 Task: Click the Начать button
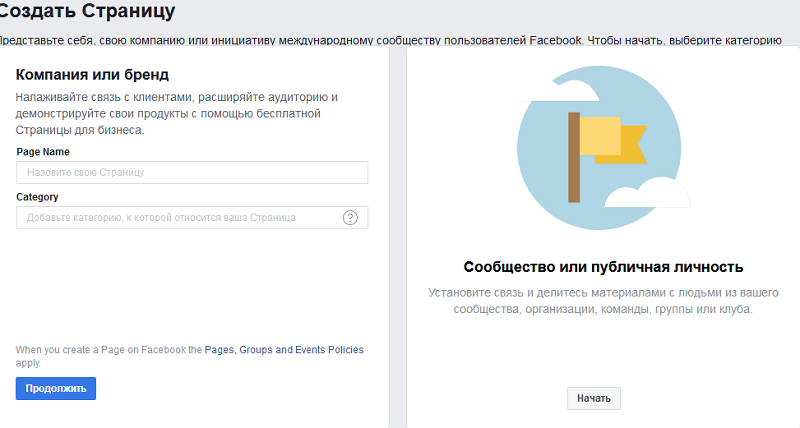click(x=594, y=398)
